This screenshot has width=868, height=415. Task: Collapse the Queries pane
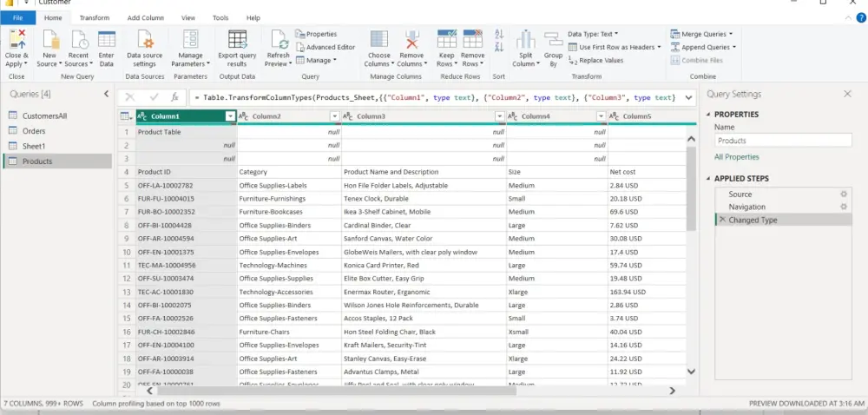click(x=106, y=94)
